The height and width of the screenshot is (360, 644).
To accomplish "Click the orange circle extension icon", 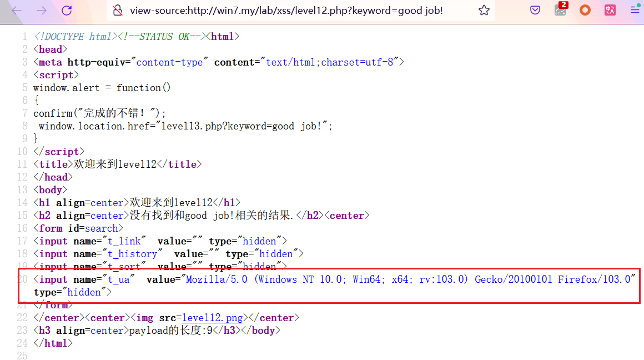I will (585, 11).
